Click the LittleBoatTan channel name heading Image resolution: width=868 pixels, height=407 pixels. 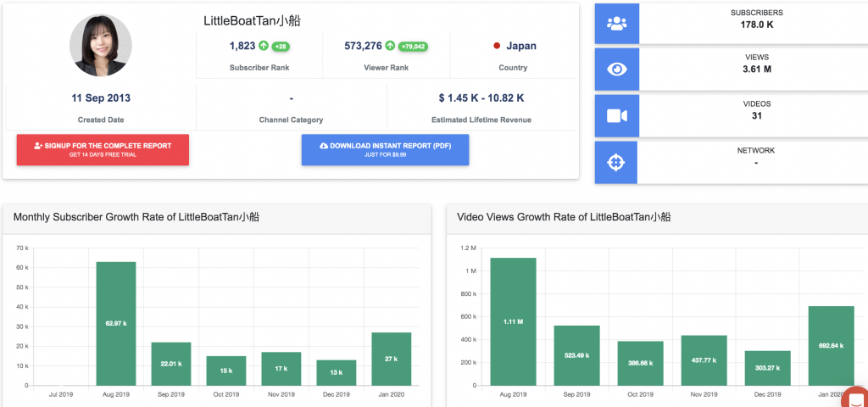pos(264,20)
